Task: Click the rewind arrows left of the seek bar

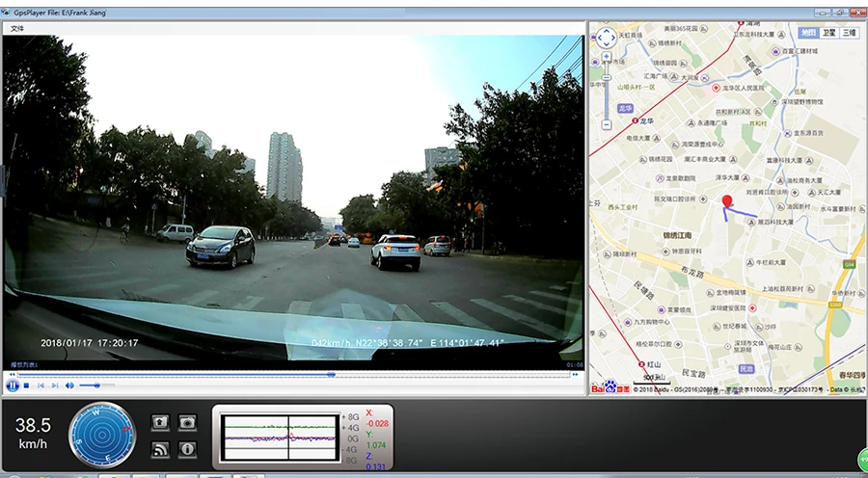Action: [x=13, y=375]
